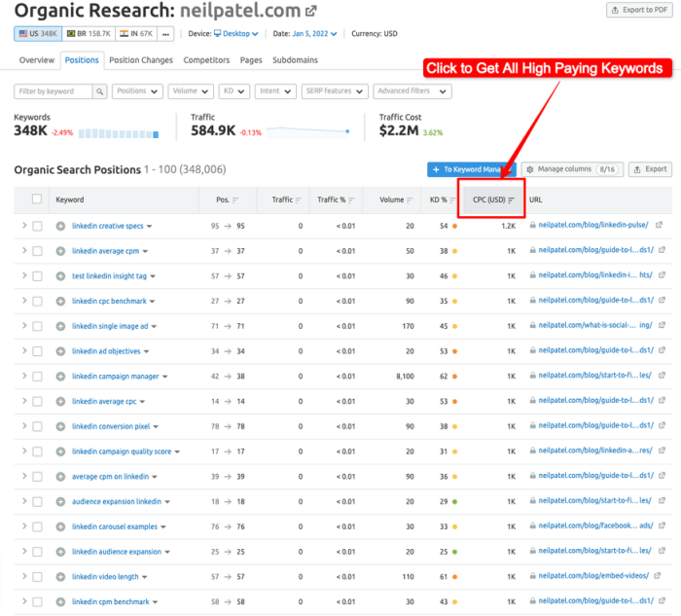Open external link icon for embed-videos URL
This screenshot has height=616, width=681.
click(657, 575)
